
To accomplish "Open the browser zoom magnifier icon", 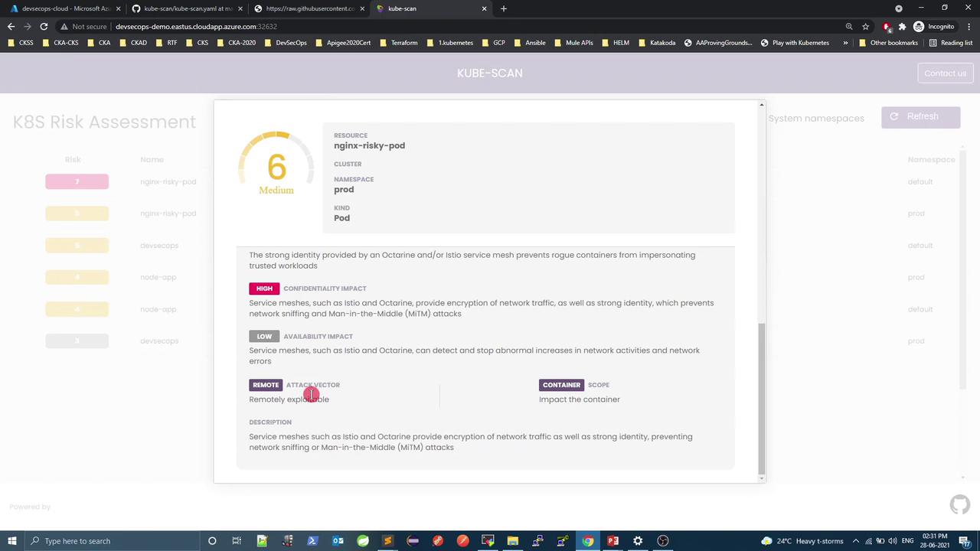I will coord(849,26).
